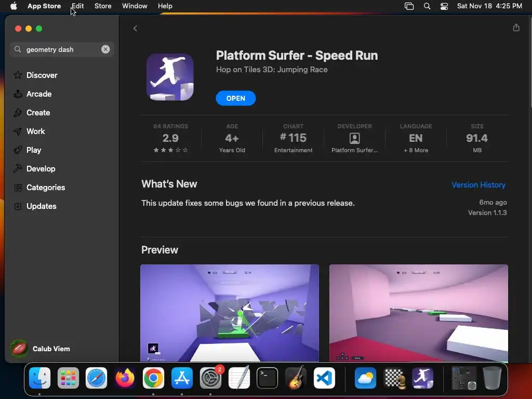The image size is (532, 399).
Task: Launch GarageBand from the Dock
Action: tap(296, 378)
